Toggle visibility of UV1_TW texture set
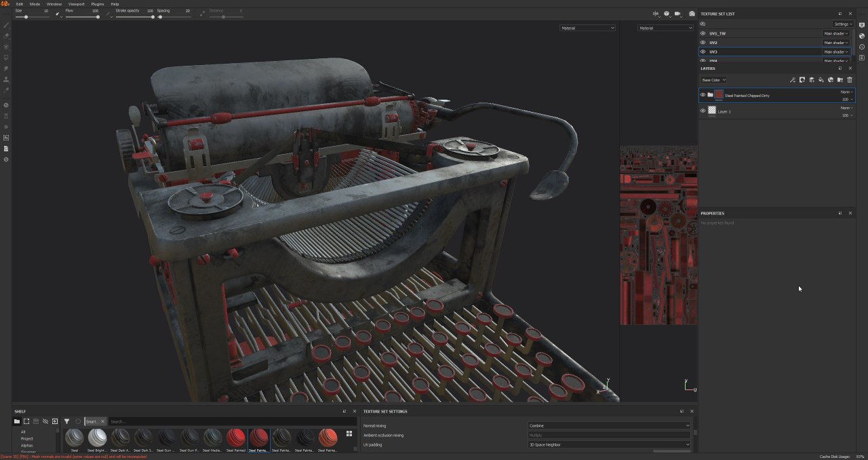Screen dimensions: 868x460 [703, 33]
